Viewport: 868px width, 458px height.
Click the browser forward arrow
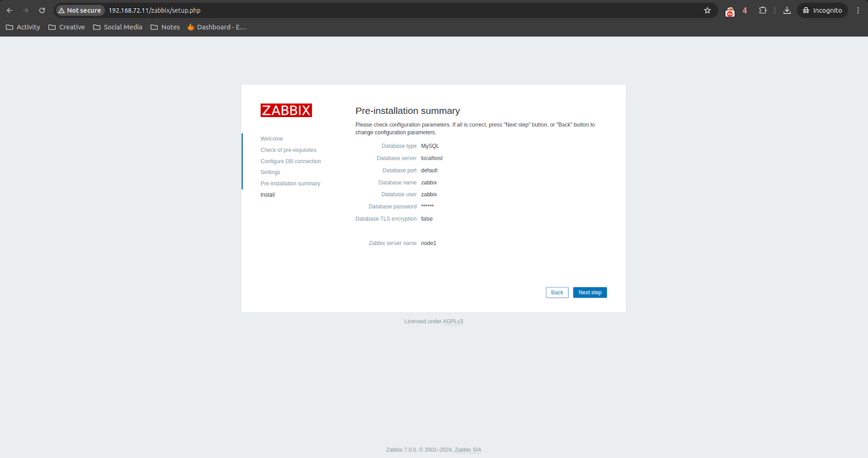25,10
